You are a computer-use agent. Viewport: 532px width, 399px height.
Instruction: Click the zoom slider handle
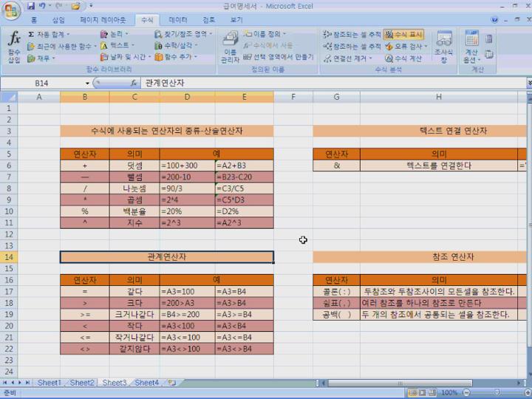(x=497, y=393)
